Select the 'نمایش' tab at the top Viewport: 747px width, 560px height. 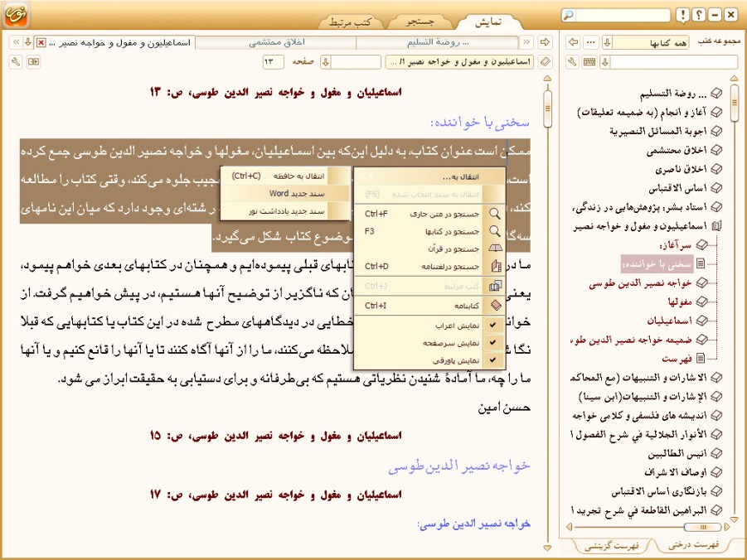point(488,22)
